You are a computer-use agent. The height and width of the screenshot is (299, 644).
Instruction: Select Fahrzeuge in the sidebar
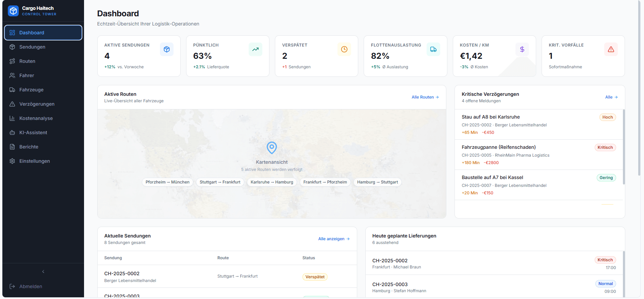click(x=43, y=90)
